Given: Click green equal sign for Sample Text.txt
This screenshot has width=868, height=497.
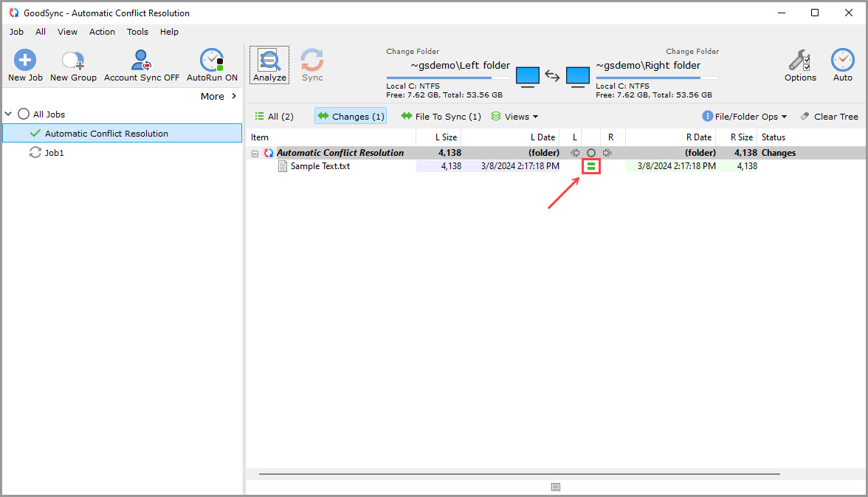Looking at the screenshot, I should 591,166.
